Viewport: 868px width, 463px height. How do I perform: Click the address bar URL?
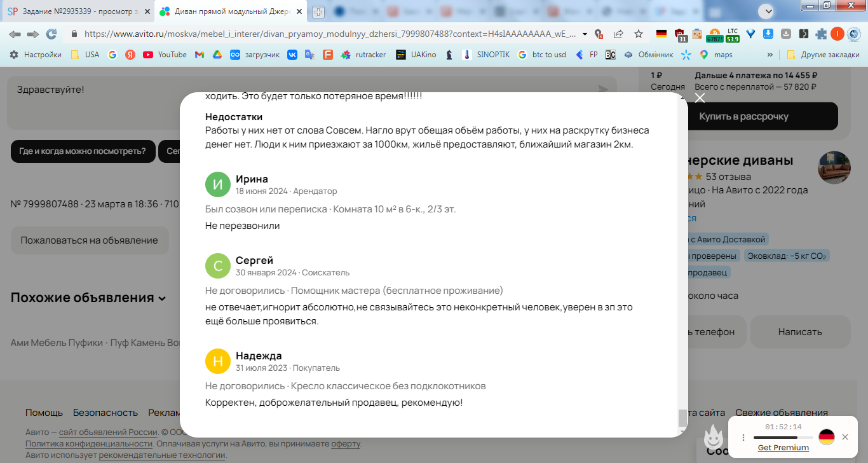(x=330, y=34)
